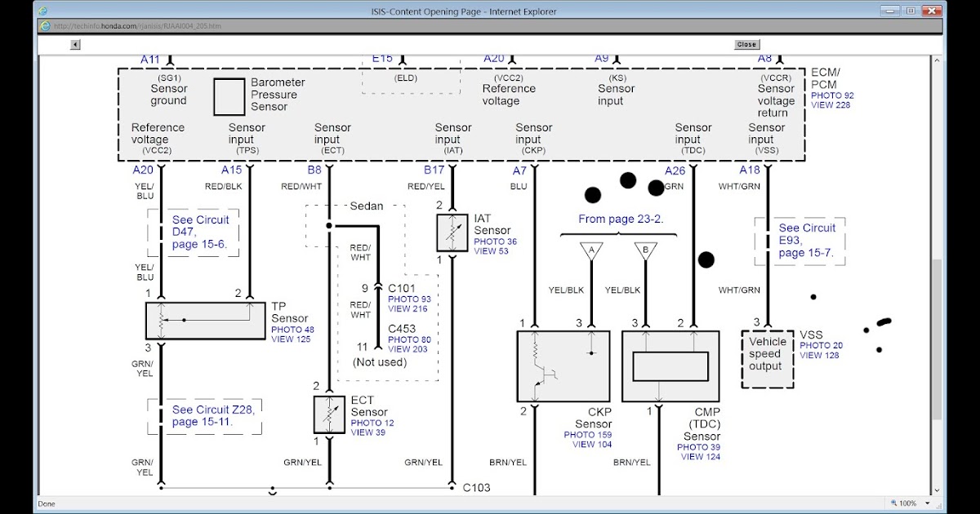Follow the From page 23-2 link
This screenshot has width=980, height=514.
621,219
